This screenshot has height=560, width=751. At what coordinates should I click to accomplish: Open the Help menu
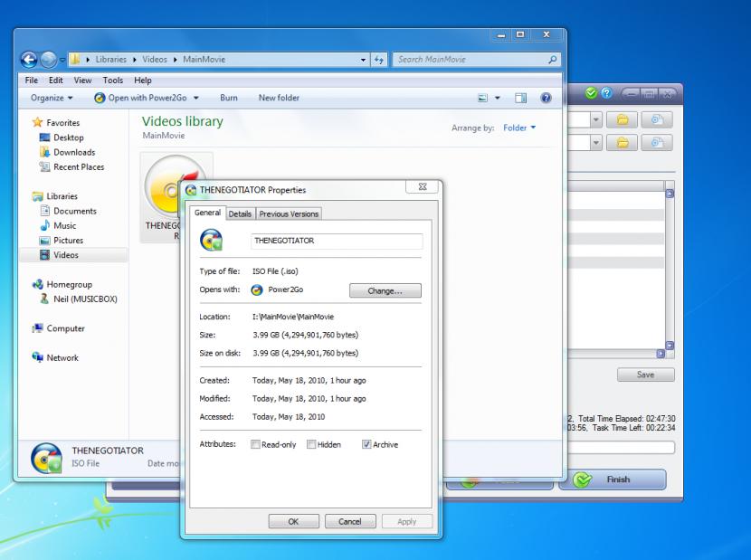[x=142, y=81]
